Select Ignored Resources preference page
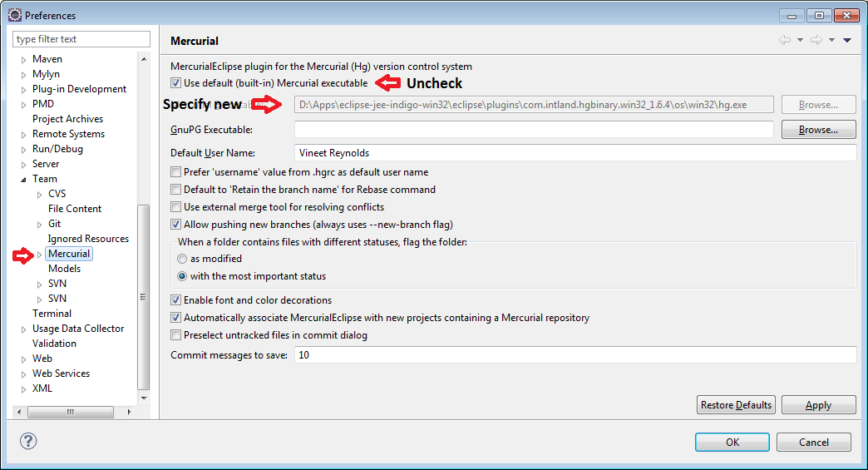The width and height of the screenshot is (868, 470). click(88, 239)
